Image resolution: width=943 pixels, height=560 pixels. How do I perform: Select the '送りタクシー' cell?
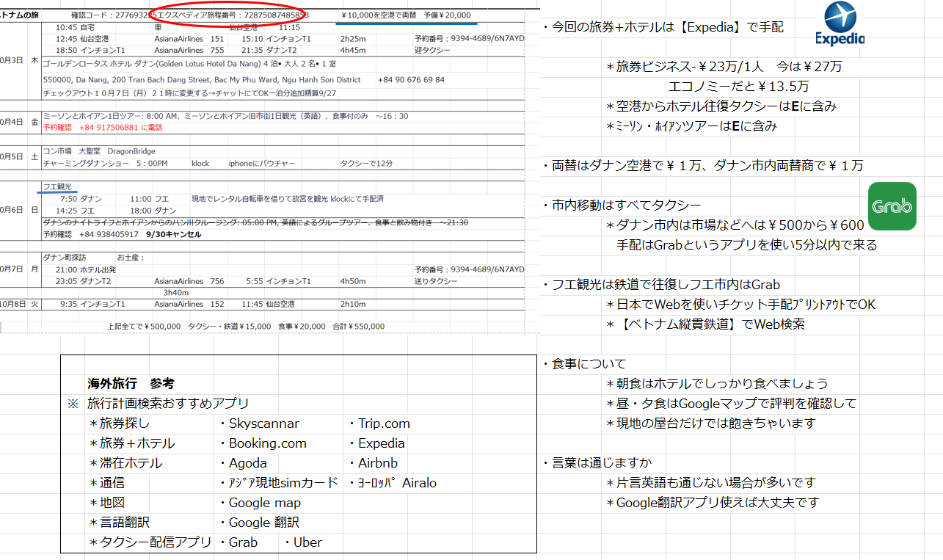(436, 281)
